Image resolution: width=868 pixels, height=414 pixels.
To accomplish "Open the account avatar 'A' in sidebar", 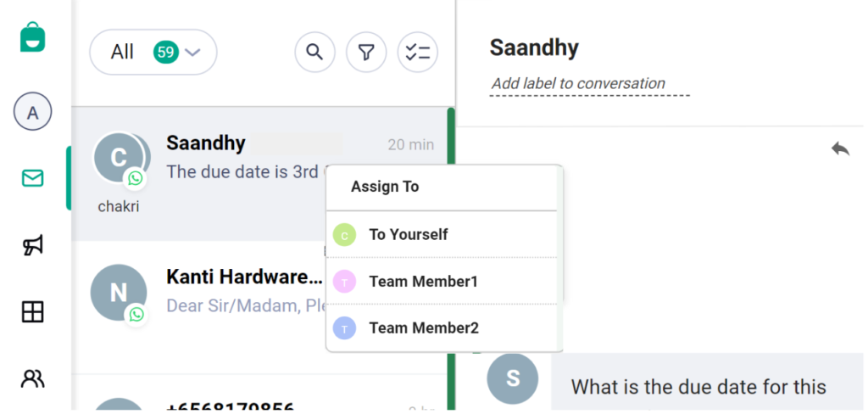I will click(x=33, y=112).
